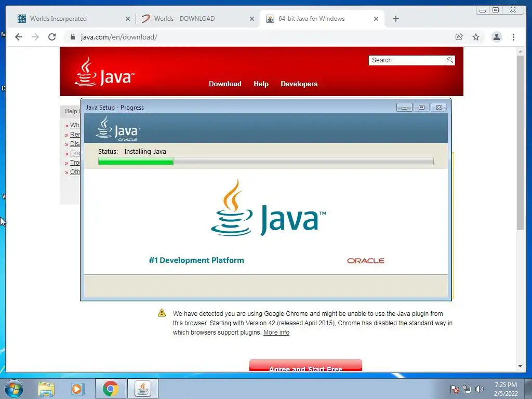
Task: Open Chrome's three-dot menu
Action: point(514,37)
